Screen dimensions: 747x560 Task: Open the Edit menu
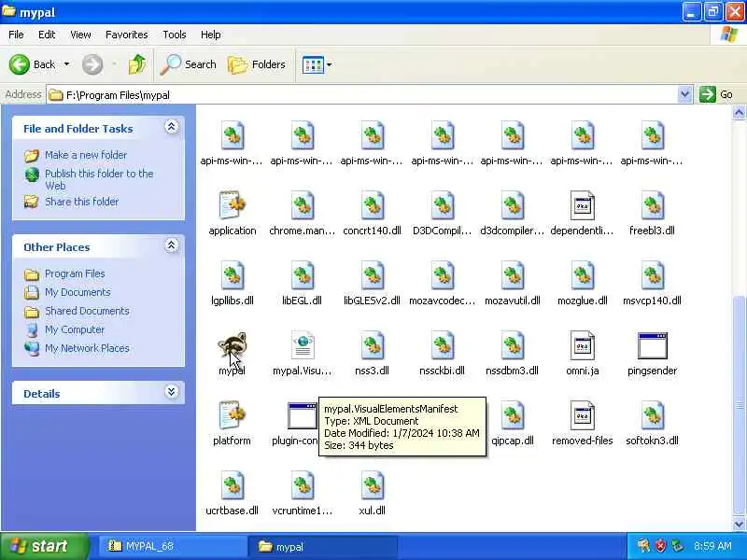pos(47,35)
